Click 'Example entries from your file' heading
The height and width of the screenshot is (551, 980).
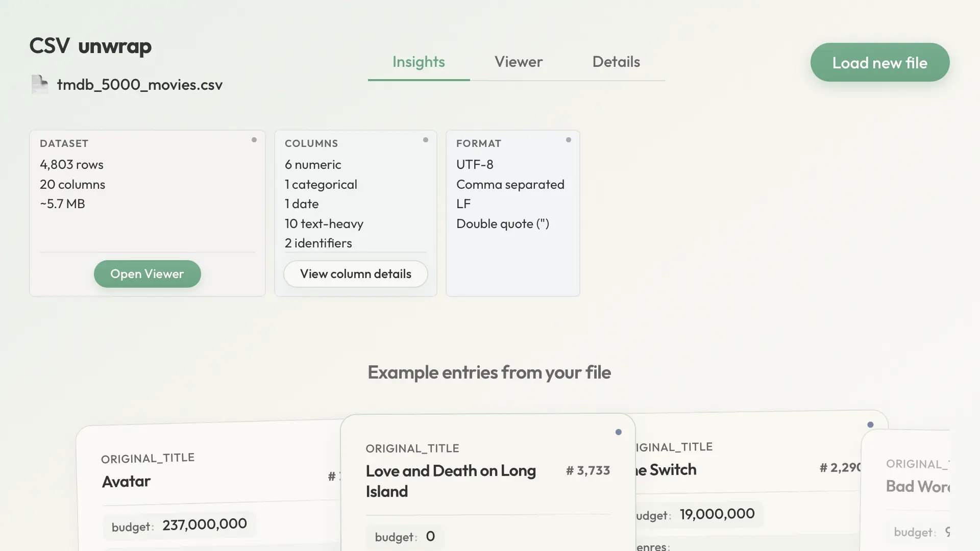point(489,372)
